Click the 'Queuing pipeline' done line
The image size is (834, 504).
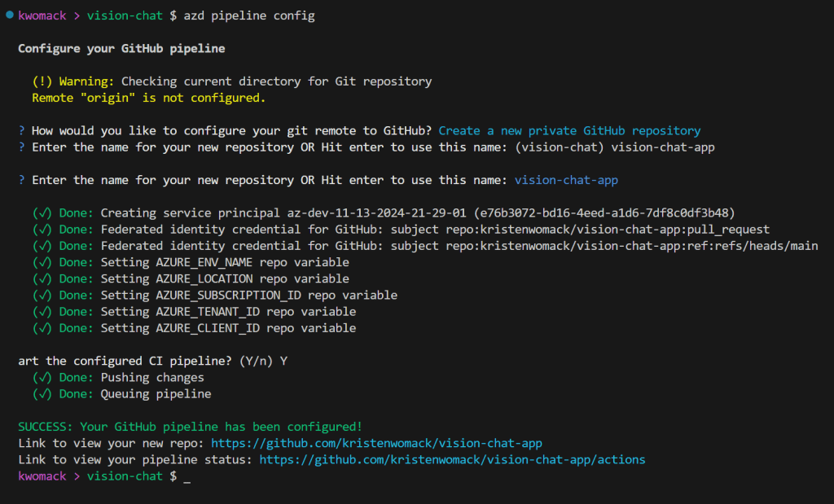[x=122, y=394]
